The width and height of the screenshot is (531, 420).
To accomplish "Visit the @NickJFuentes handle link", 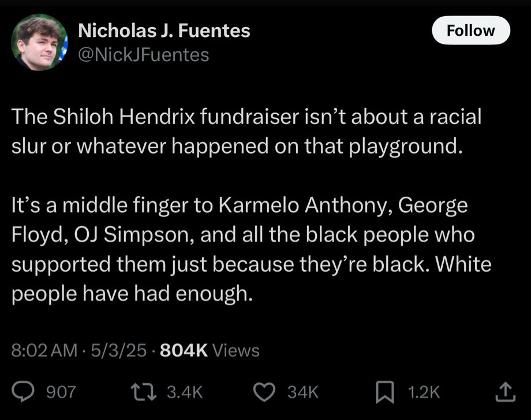I will pyautogui.click(x=143, y=55).
